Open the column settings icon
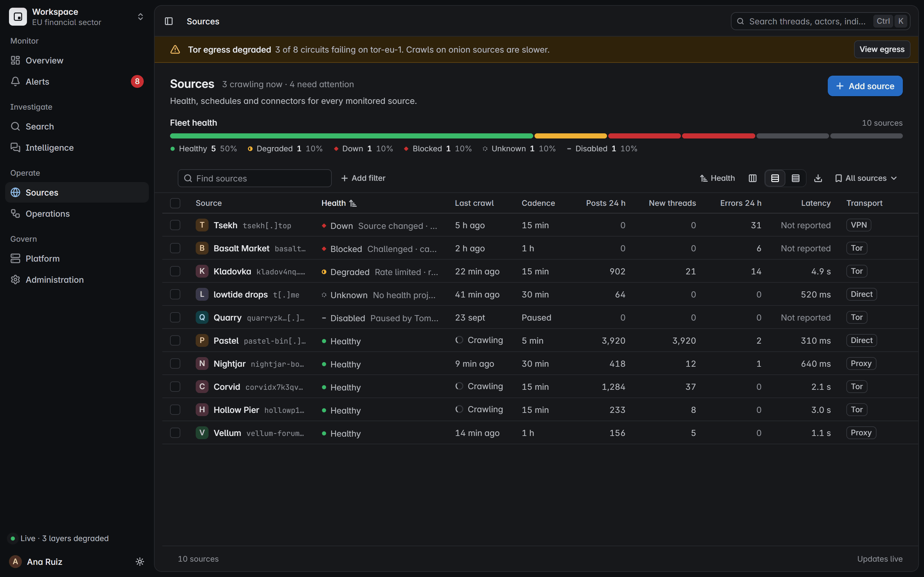This screenshot has width=924, height=577. click(x=752, y=178)
